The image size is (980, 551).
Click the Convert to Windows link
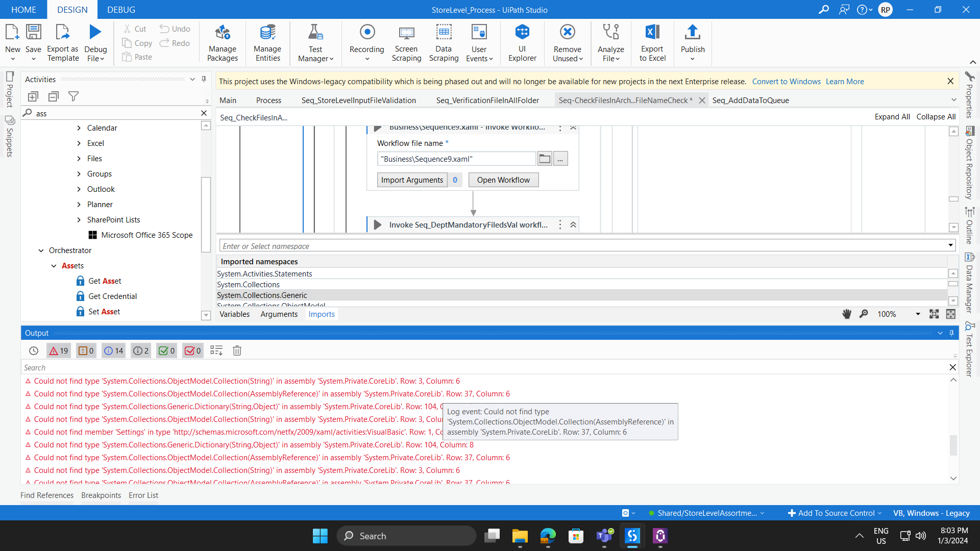pos(786,81)
